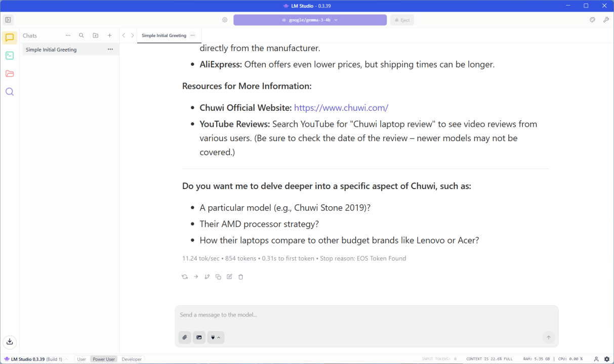Attach a file with paperclip icon
614x364 pixels.
coord(185,337)
